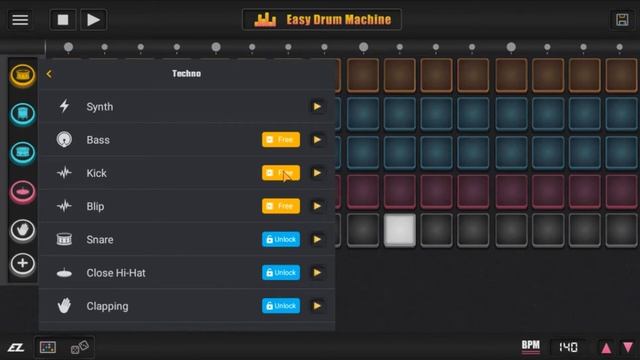640x360 pixels.
Task: Choose the Close Hi-Hat sound
Action: pos(187,273)
